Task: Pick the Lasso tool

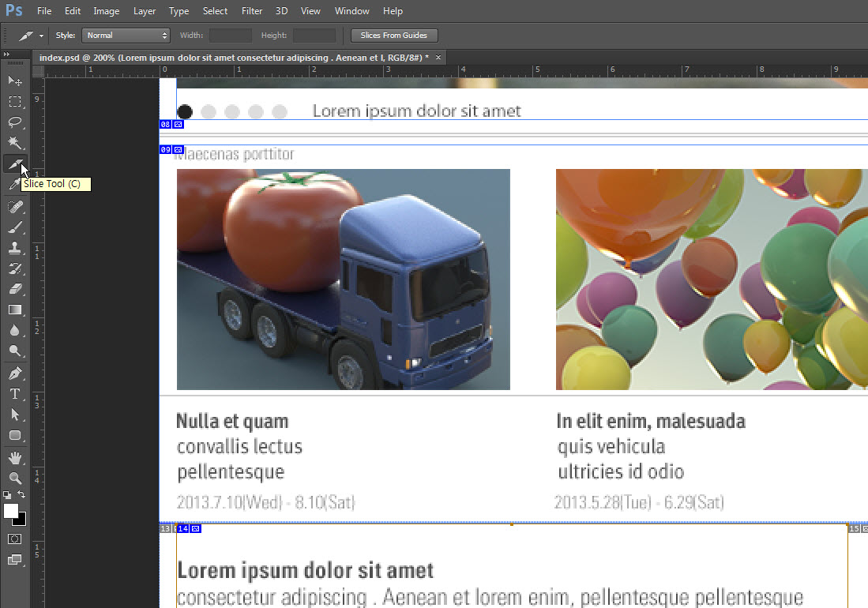Action: [14, 122]
